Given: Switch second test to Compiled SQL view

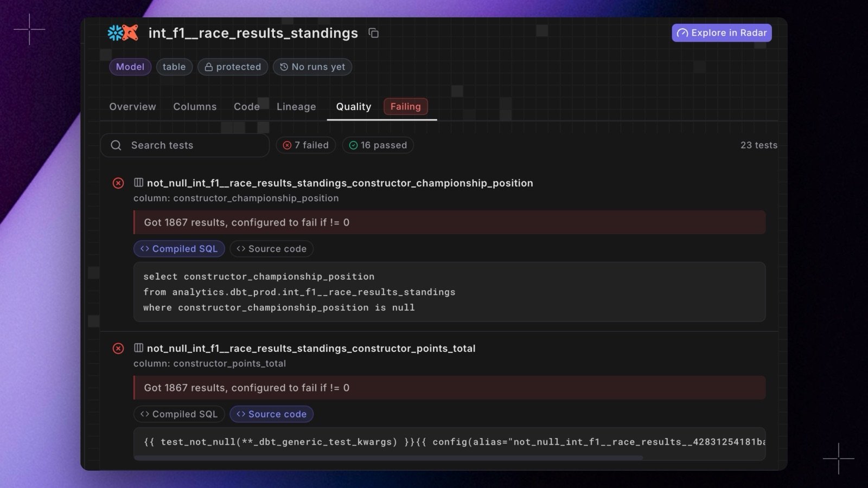Looking at the screenshot, I should (179, 414).
